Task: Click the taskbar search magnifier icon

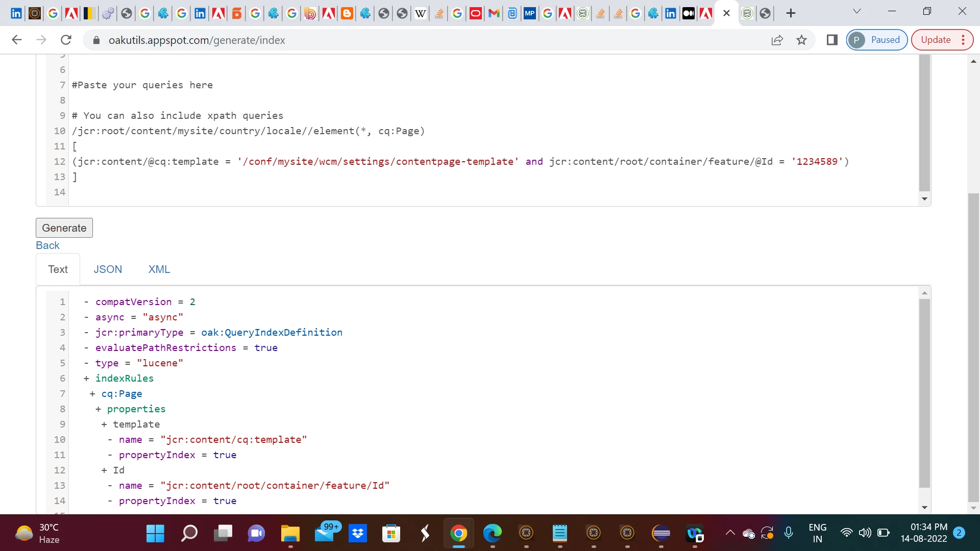Action: point(189,534)
